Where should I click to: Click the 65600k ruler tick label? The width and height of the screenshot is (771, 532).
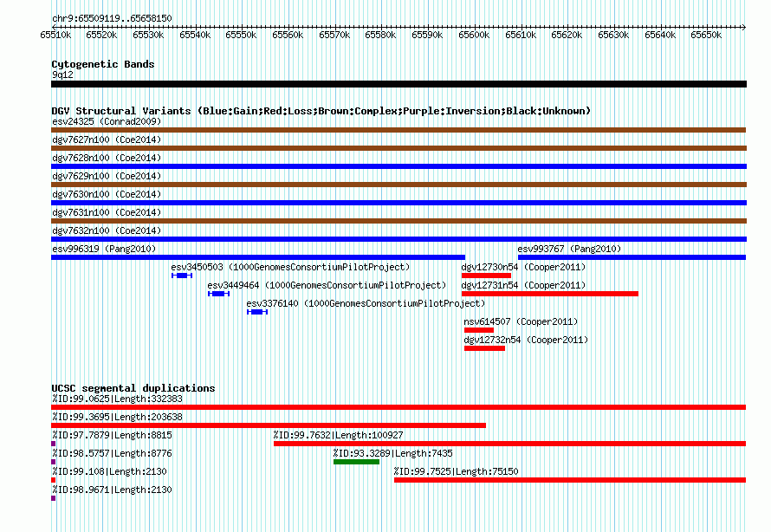474,35
